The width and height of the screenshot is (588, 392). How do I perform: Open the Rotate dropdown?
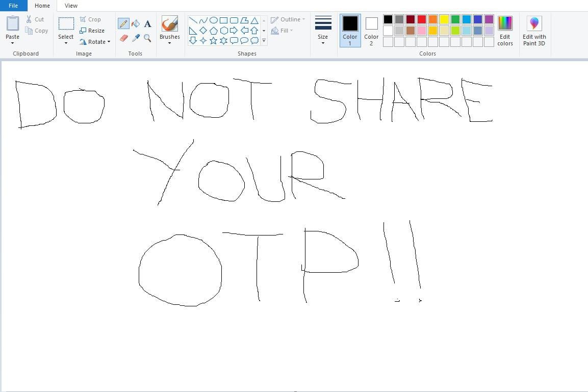[x=95, y=42]
